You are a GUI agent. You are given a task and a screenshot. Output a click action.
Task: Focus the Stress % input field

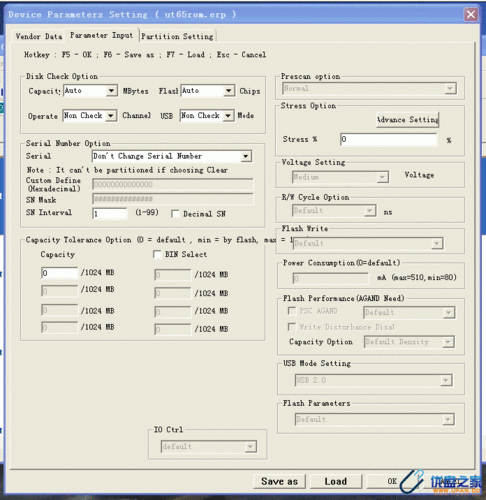click(x=388, y=139)
